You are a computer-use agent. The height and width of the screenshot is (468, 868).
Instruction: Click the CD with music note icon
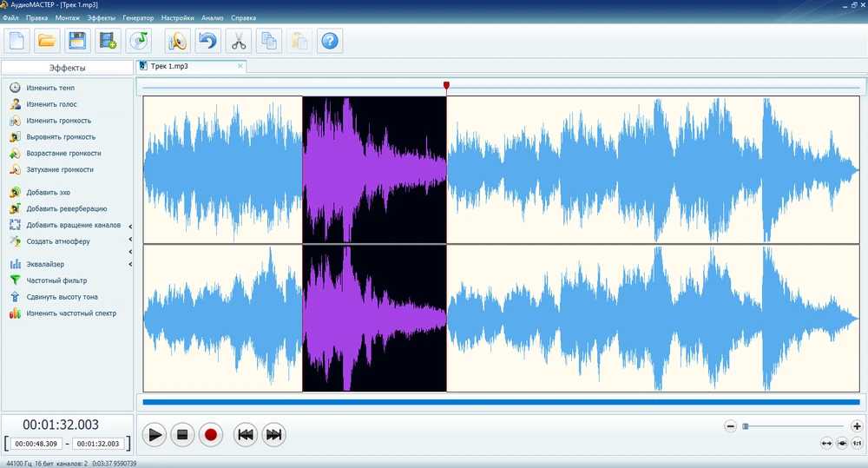[x=138, y=40]
